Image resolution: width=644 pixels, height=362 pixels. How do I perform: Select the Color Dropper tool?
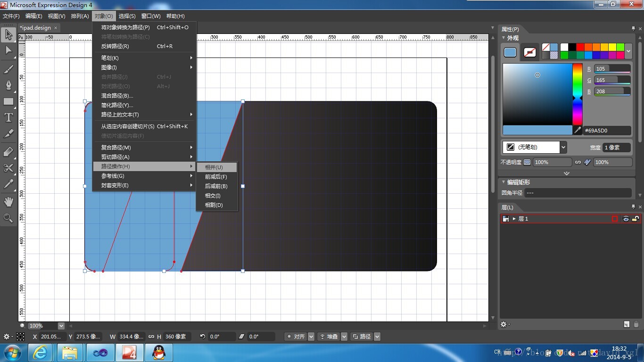tap(8, 184)
